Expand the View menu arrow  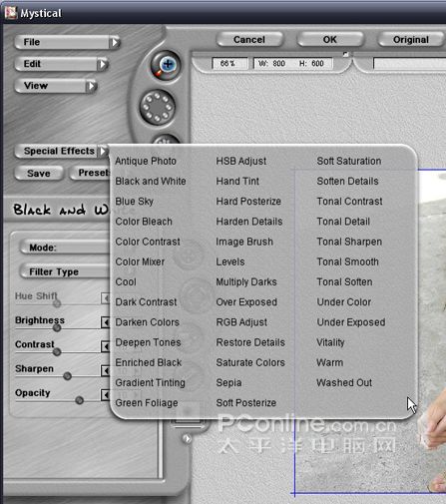[x=92, y=86]
